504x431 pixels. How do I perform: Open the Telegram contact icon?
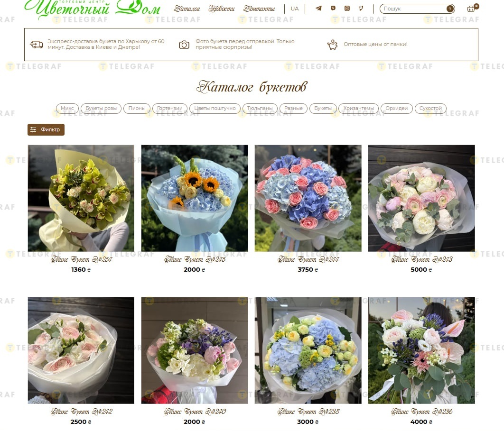(318, 9)
